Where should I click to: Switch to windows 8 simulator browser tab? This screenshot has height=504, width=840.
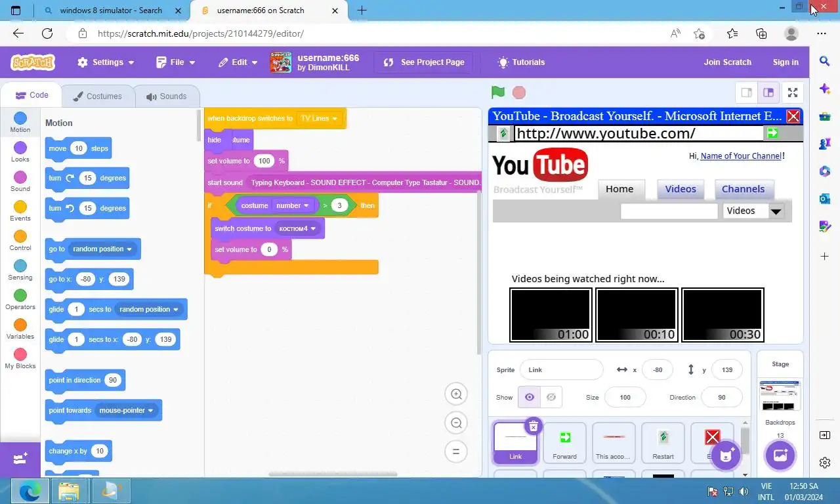point(110,10)
